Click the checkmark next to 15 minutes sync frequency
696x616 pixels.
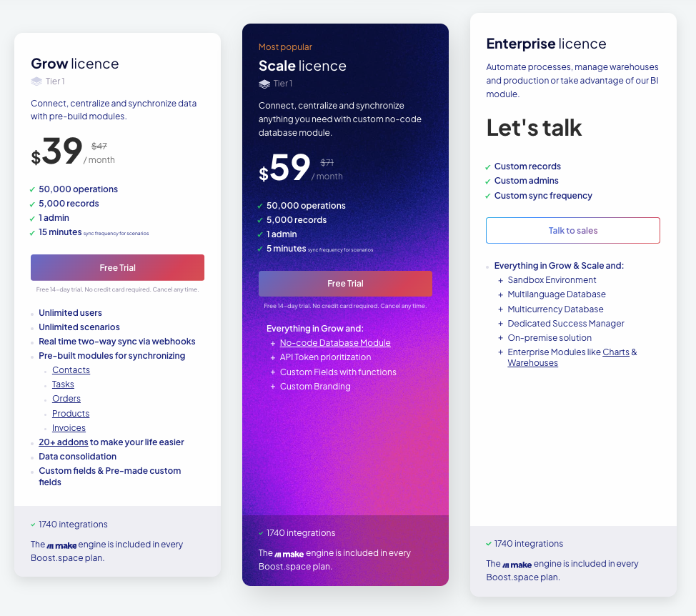click(32, 232)
